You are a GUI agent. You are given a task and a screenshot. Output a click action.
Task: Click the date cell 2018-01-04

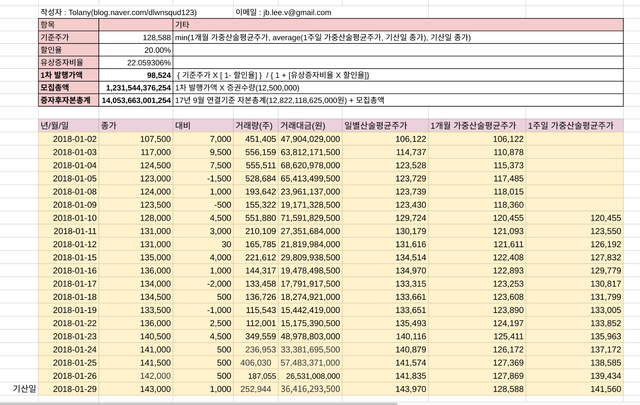click(69, 165)
